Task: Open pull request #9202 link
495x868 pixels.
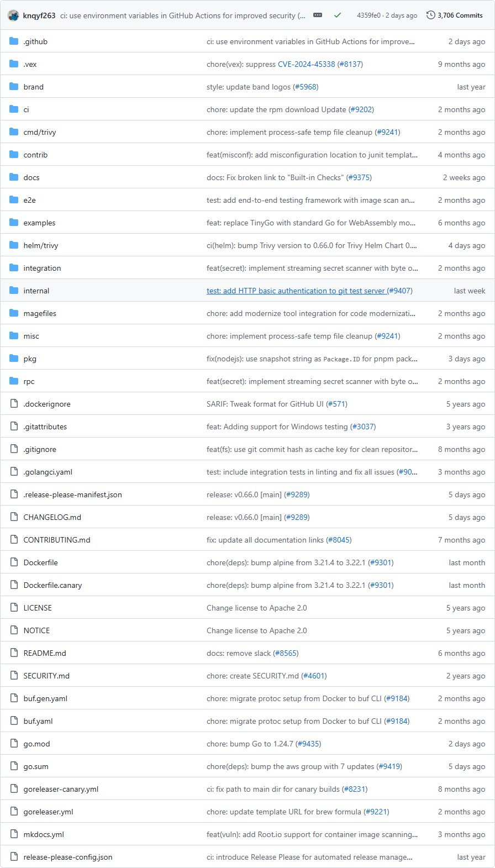Action: coord(361,109)
